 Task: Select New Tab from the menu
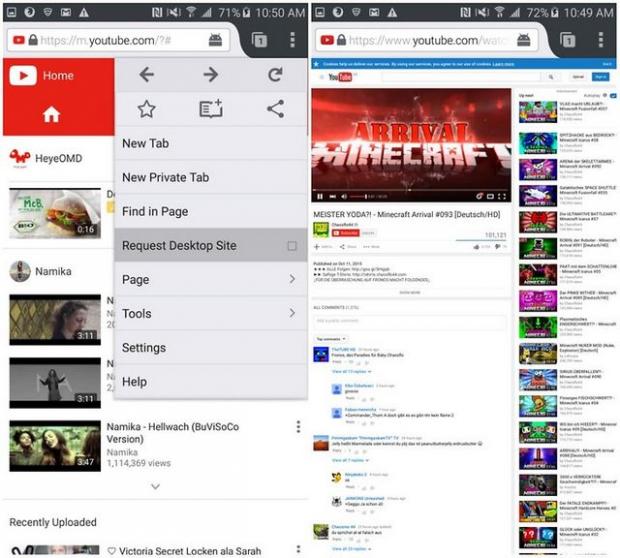tap(146, 143)
